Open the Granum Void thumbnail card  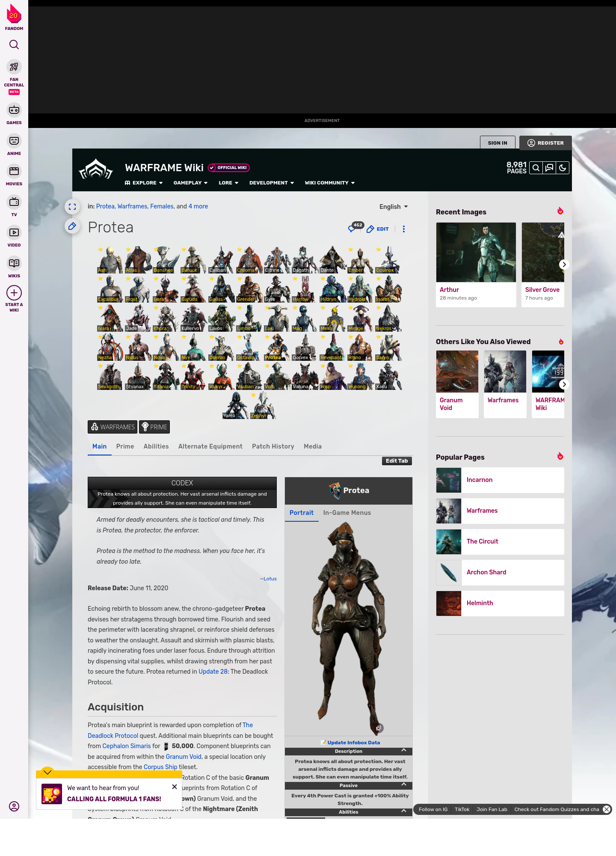click(457, 384)
